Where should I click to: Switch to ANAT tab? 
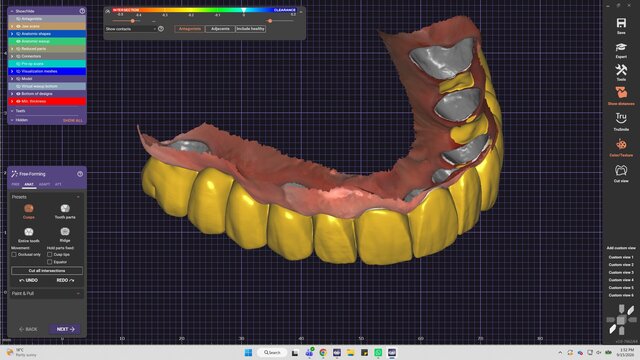(x=29, y=184)
